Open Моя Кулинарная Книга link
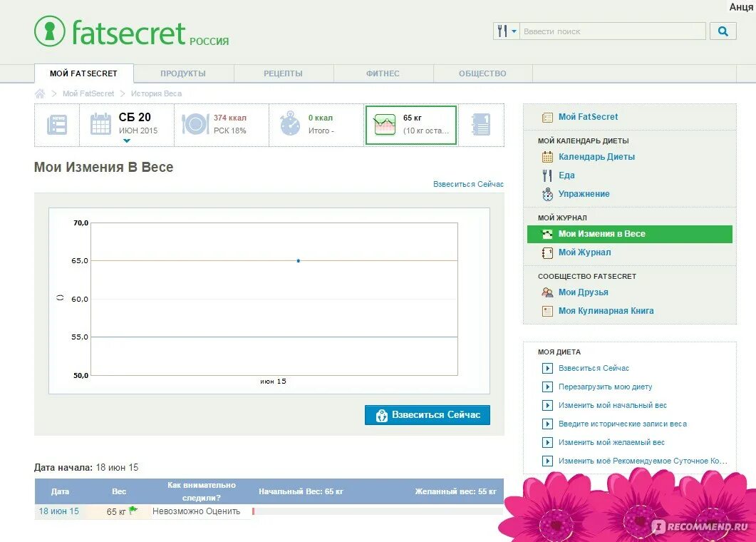Viewport: 756px width, 542px height. tap(606, 311)
